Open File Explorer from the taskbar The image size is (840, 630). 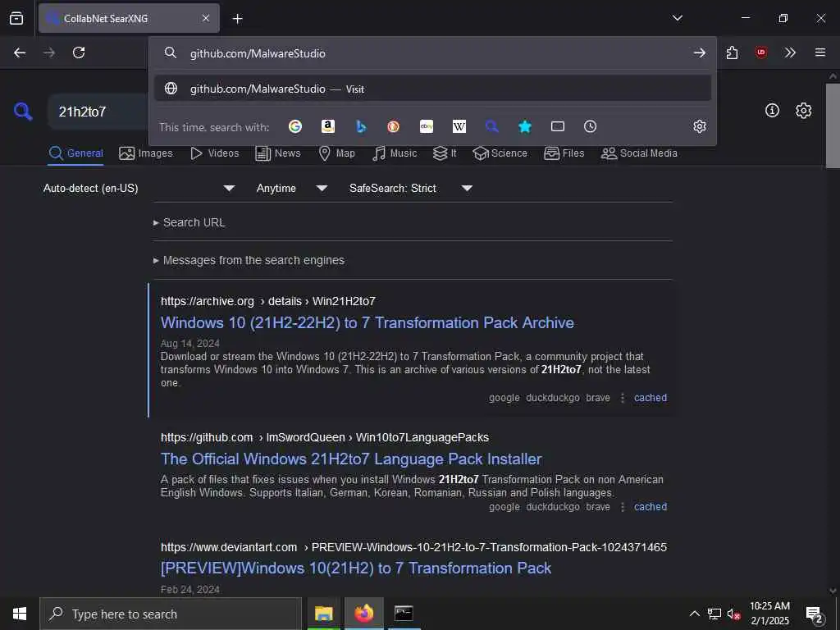[323, 614]
